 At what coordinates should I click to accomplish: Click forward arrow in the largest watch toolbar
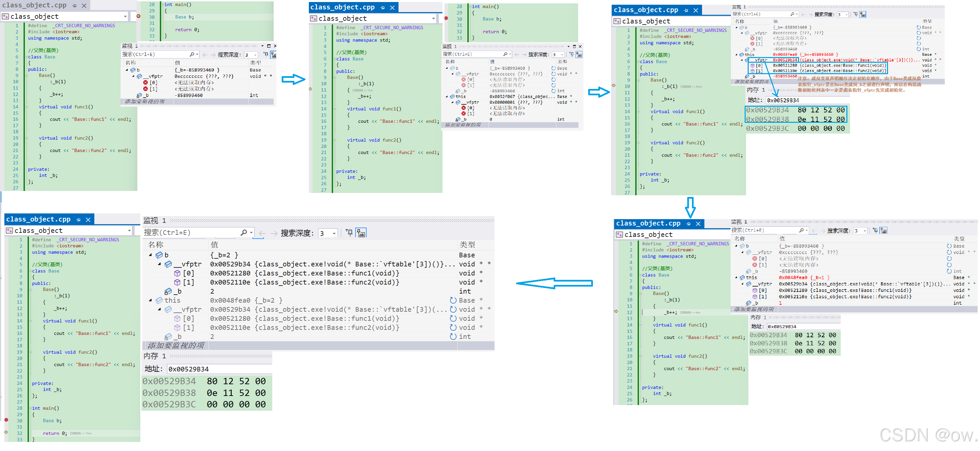click(274, 233)
